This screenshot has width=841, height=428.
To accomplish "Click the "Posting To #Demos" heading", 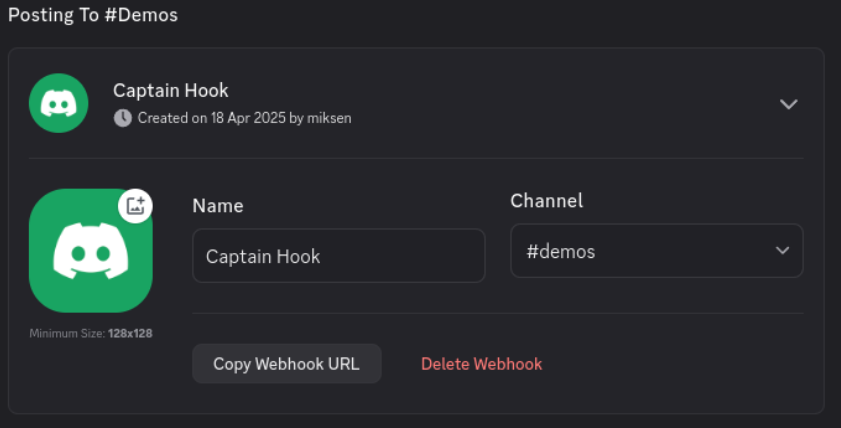I will pos(93,15).
